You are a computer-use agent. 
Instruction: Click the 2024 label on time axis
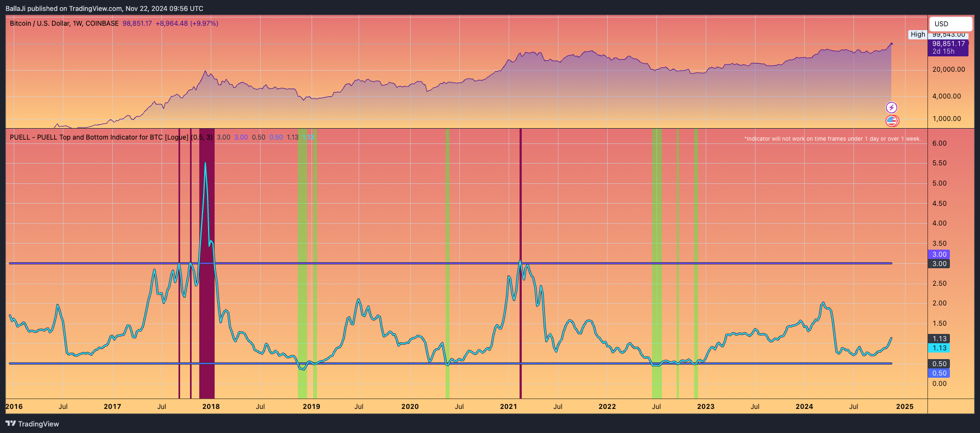coord(804,407)
